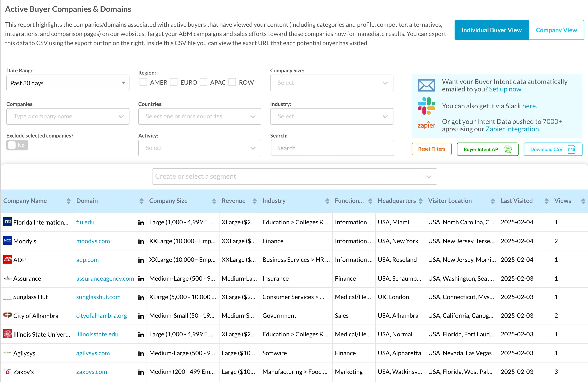Sort by Company Size column arrows
The image size is (588, 382).
(x=214, y=201)
